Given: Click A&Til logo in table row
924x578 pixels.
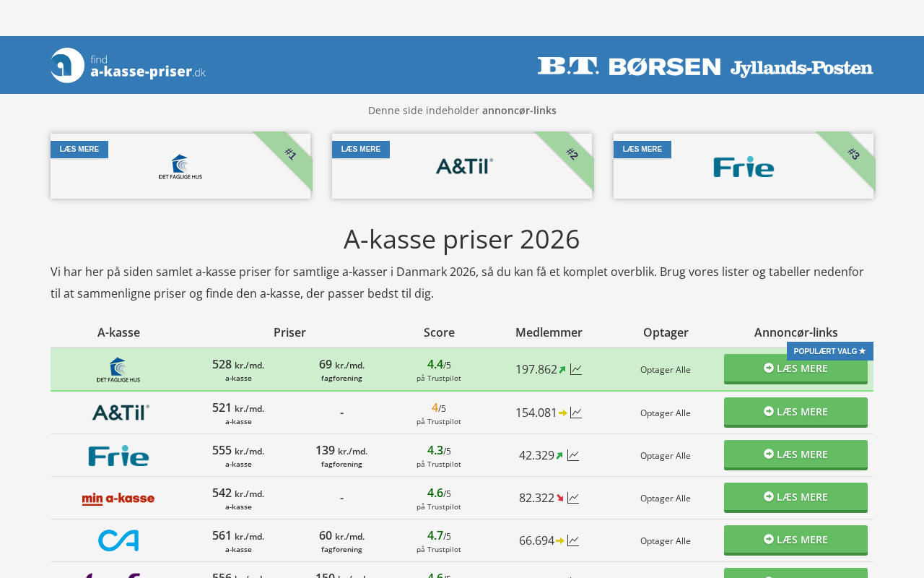Looking at the screenshot, I should (121, 413).
